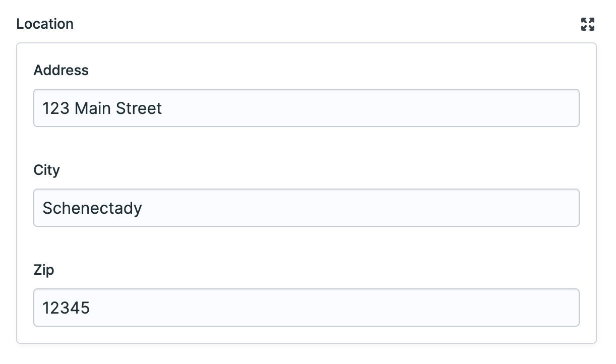The width and height of the screenshot is (616, 364).
Task: Enlarge the Location section via its icon
Action: click(x=587, y=24)
